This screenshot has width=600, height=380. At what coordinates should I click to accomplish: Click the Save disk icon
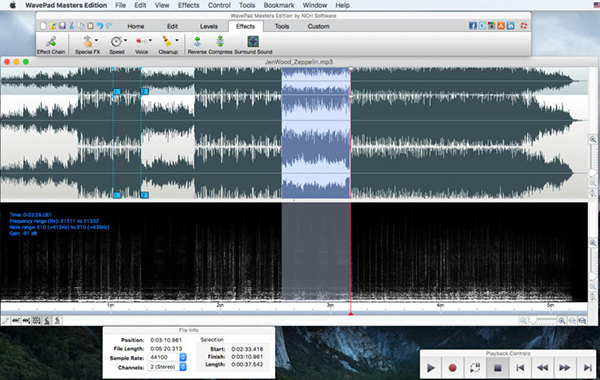[x=62, y=26]
